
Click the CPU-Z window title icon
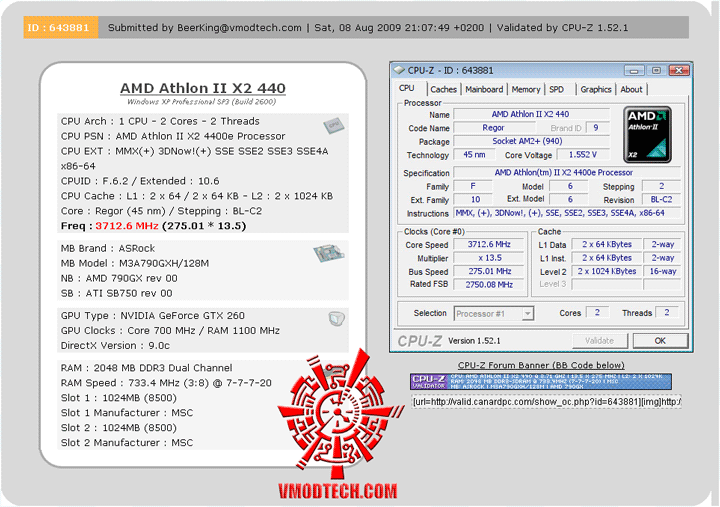pos(399,70)
